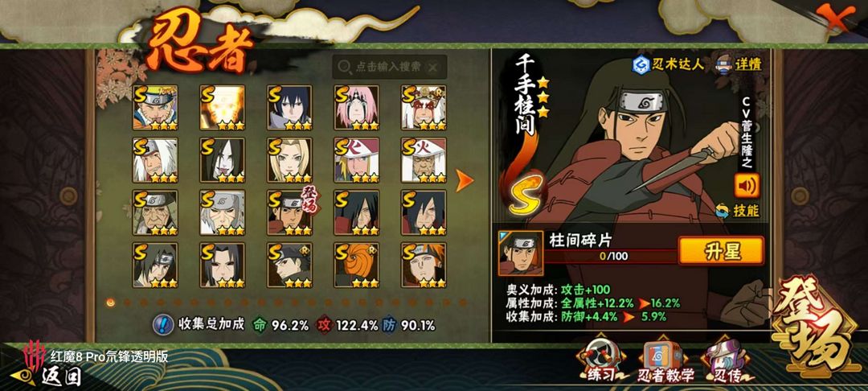Viewport: 868px width, 391px height.
Task: Click the 升星 star upgrade button
Action: (x=721, y=250)
